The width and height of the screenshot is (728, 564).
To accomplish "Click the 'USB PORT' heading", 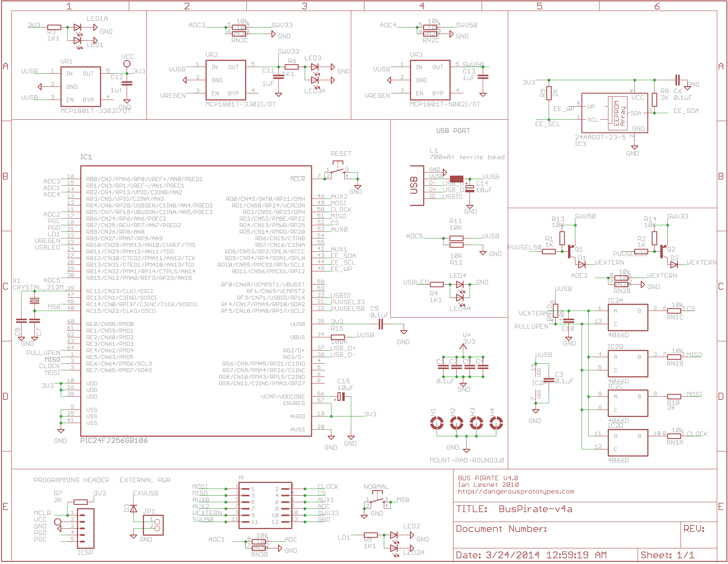I will pyautogui.click(x=453, y=131).
